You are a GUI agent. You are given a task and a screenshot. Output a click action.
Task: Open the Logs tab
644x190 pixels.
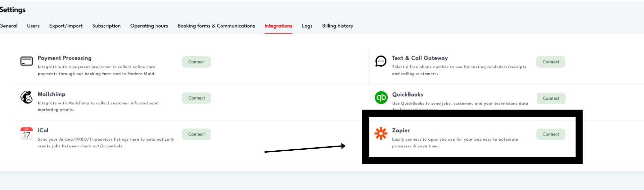307,26
